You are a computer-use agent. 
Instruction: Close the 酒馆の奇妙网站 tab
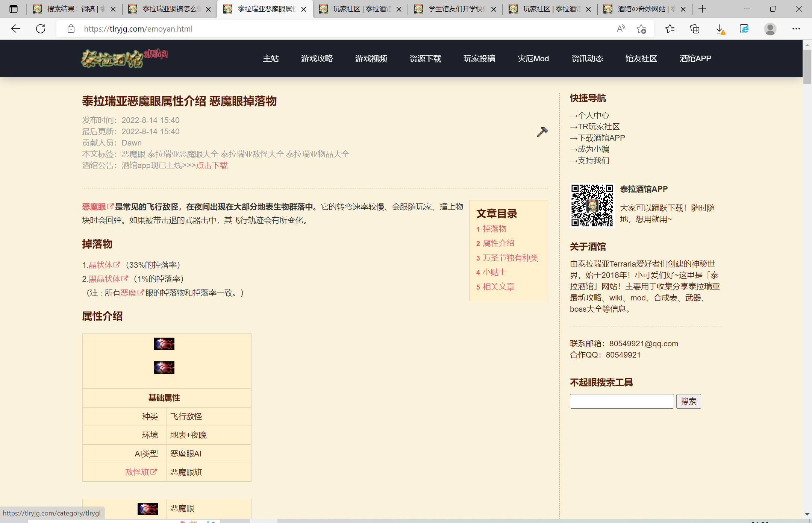(683, 9)
